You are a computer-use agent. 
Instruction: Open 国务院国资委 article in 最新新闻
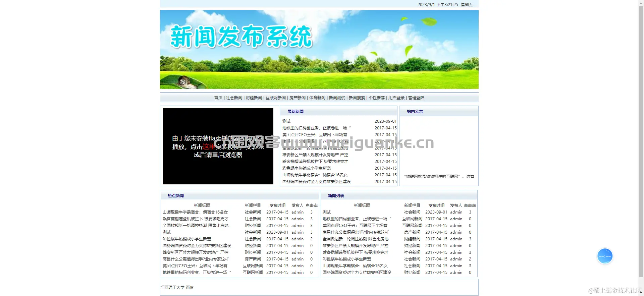(317, 182)
